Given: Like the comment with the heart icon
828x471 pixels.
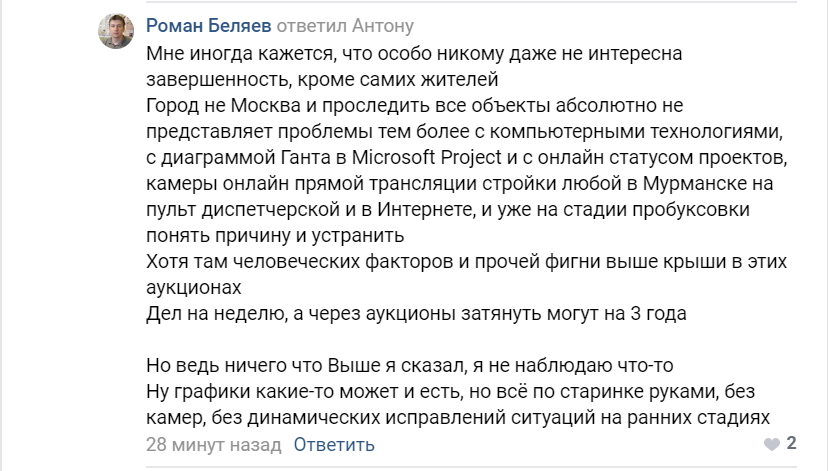Looking at the screenshot, I should (x=771, y=445).
